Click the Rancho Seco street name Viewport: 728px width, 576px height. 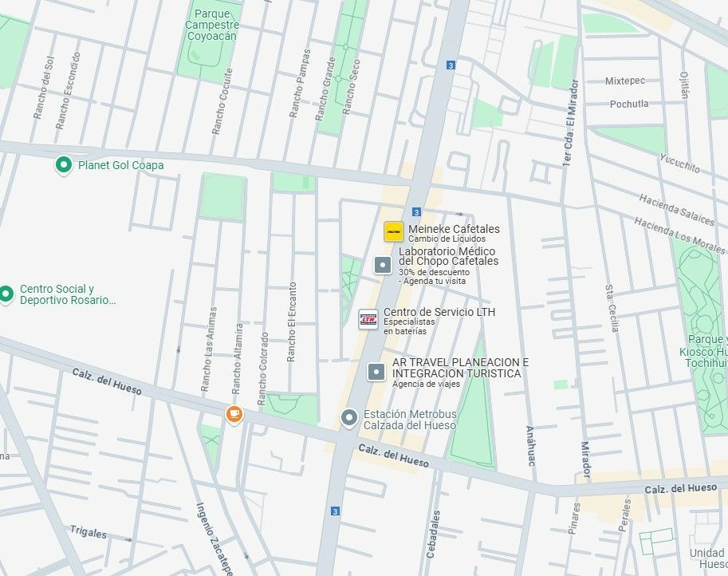(x=351, y=87)
